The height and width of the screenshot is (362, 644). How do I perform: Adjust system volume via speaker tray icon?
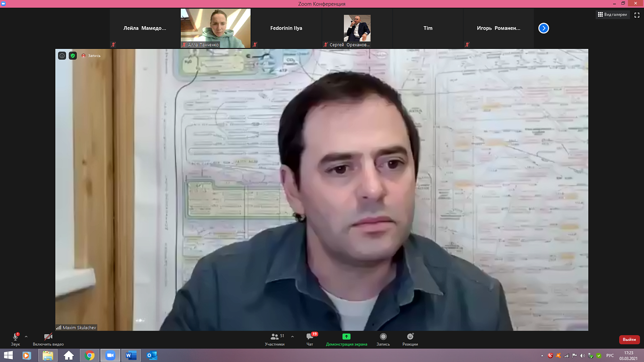tap(583, 356)
